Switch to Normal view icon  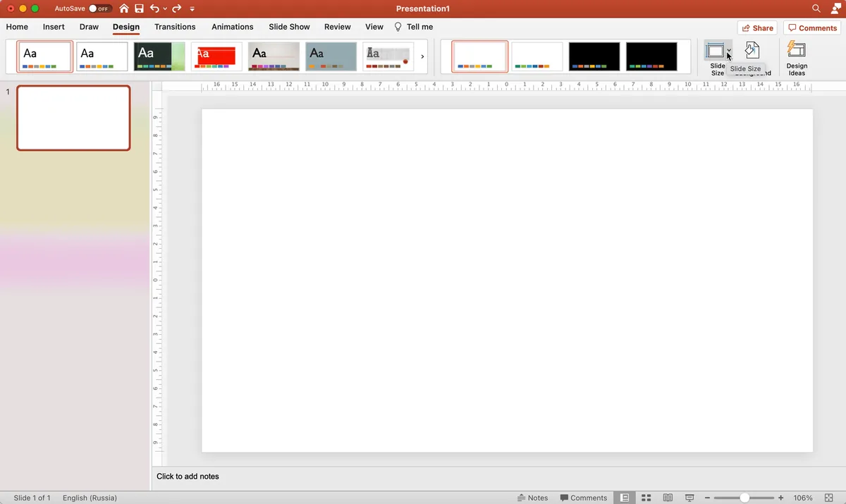(x=625, y=498)
